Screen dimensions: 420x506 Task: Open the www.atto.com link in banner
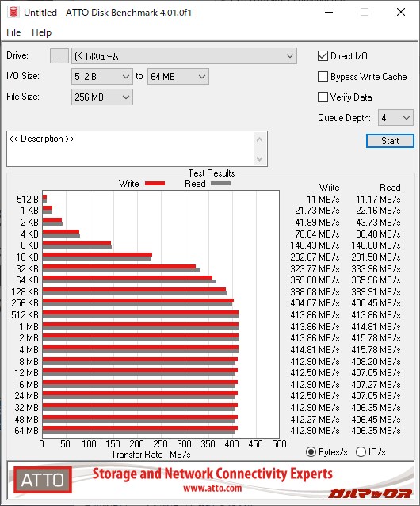tap(212, 488)
